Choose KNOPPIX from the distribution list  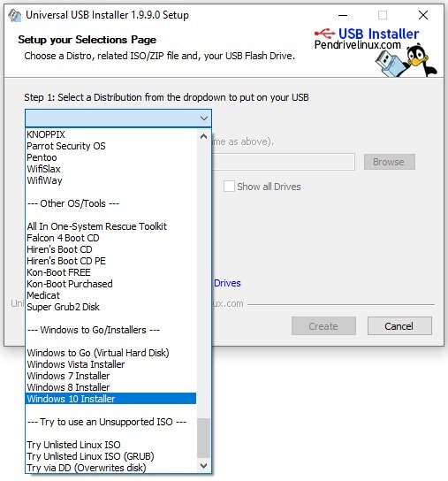pos(110,134)
